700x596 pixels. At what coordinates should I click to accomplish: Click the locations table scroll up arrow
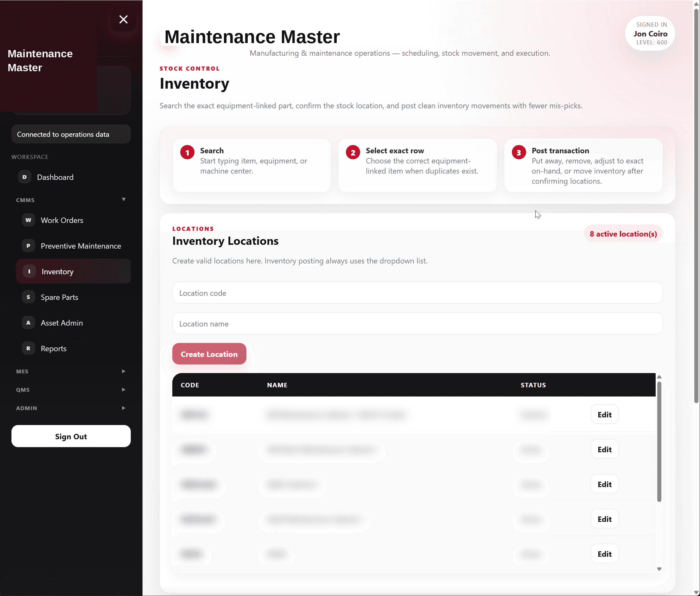(659, 377)
